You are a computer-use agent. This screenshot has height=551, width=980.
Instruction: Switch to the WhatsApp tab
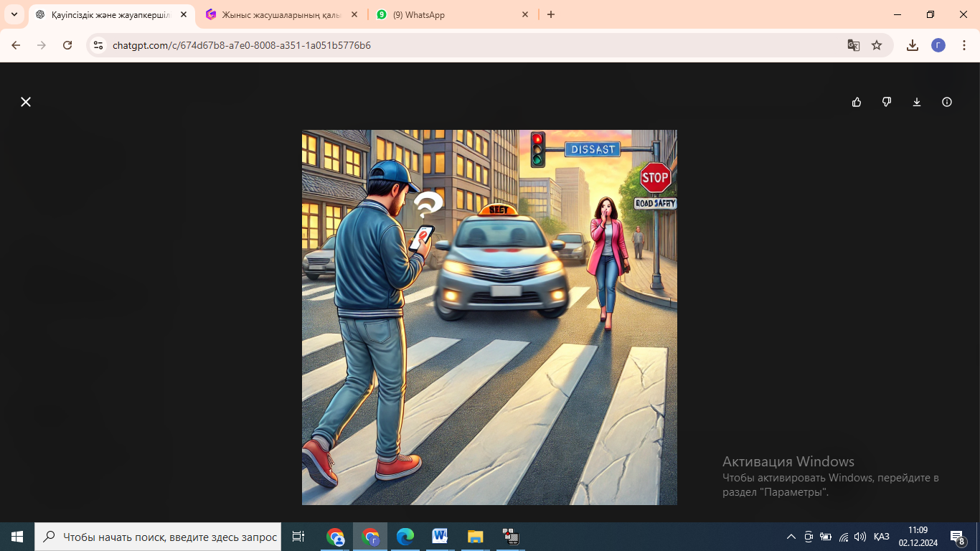[445, 14]
